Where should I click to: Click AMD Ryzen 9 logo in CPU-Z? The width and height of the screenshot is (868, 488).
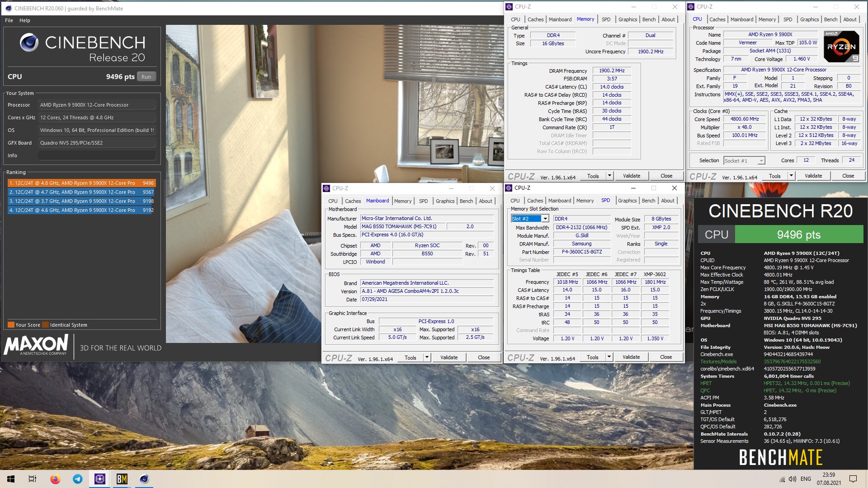pos(841,46)
